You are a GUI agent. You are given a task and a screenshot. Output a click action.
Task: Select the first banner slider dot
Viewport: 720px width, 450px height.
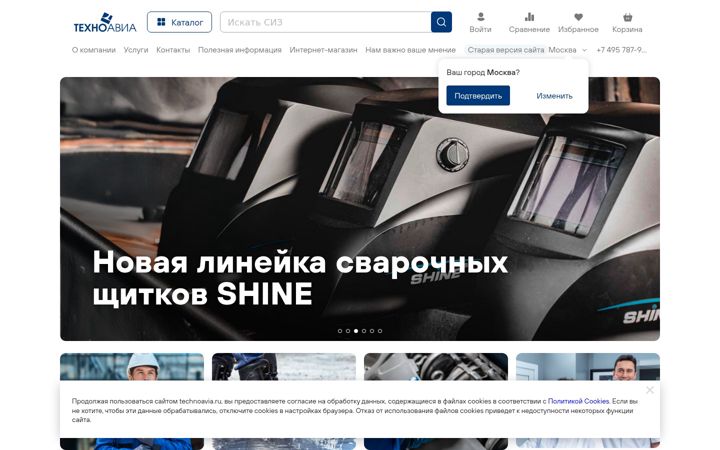(x=340, y=331)
